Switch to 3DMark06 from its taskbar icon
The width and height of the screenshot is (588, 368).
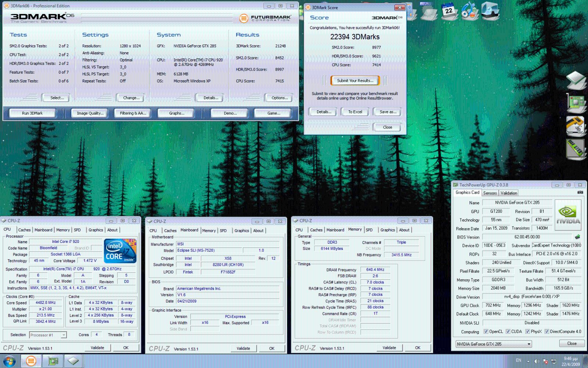click(31, 361)
